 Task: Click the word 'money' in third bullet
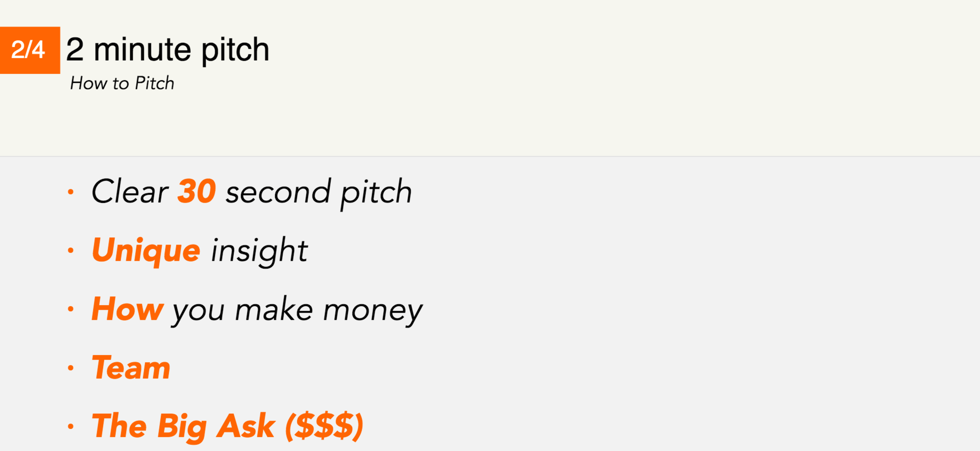(373, 311)
